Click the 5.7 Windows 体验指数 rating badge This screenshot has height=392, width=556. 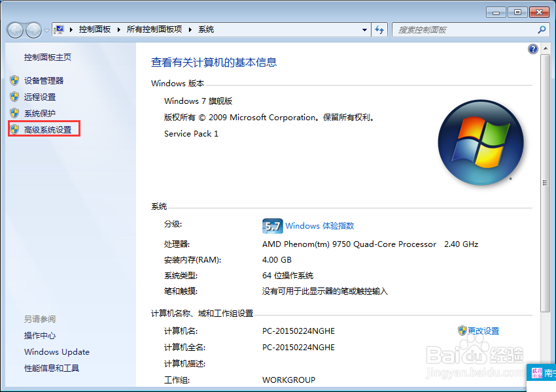[272, 225]
